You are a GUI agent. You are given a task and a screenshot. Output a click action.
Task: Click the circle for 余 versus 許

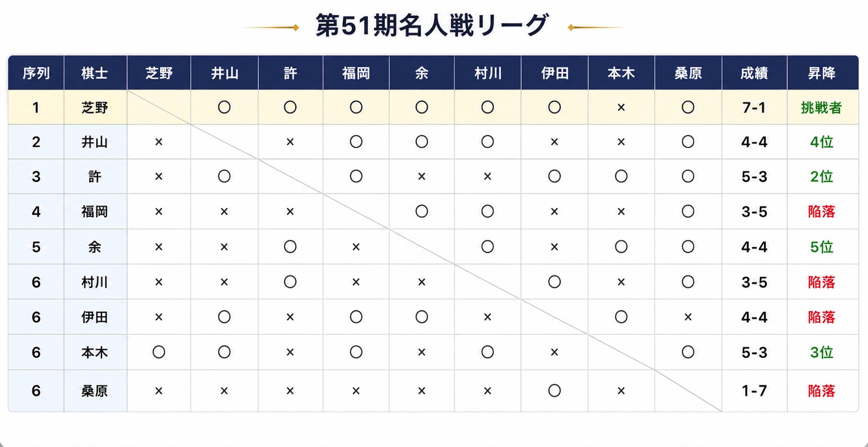point(290,247)
